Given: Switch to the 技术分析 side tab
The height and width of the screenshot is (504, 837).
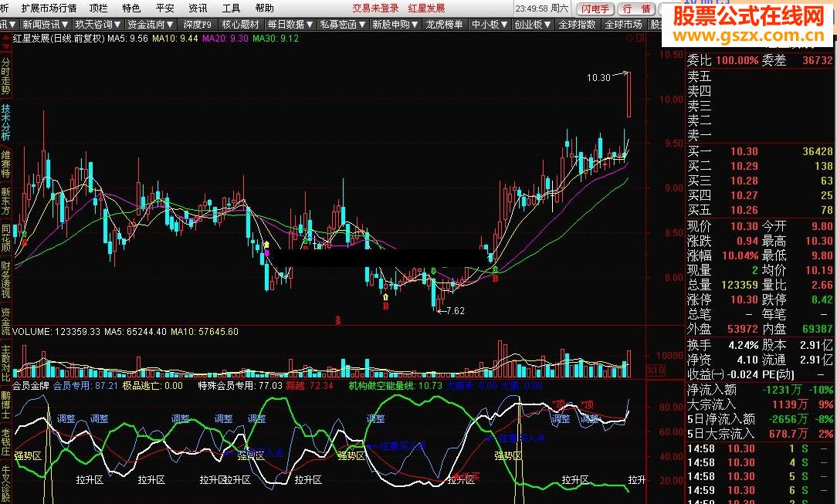Looking at the screenshot, I should coord(5,122).
